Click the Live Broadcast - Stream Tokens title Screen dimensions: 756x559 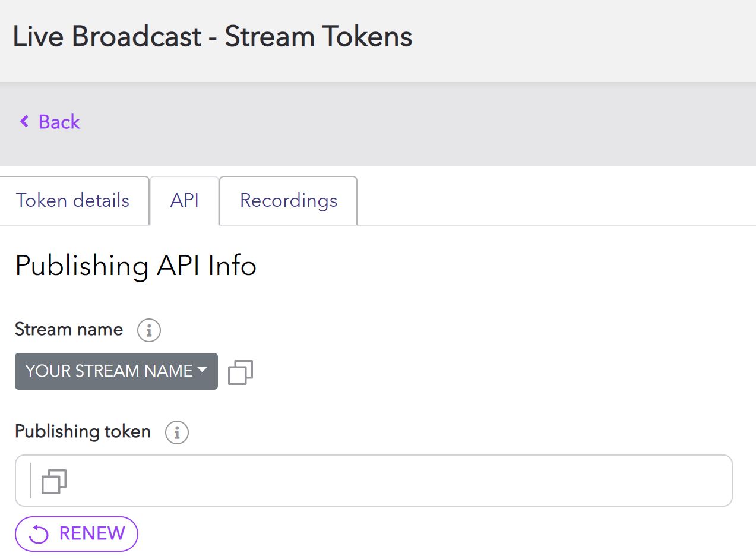tap(212, 36)
